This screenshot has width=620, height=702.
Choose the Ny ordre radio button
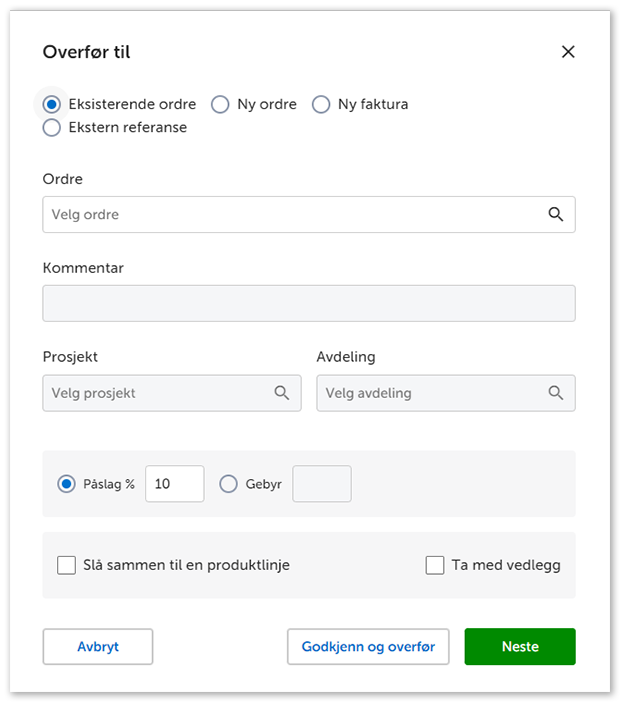coord(220,104)
